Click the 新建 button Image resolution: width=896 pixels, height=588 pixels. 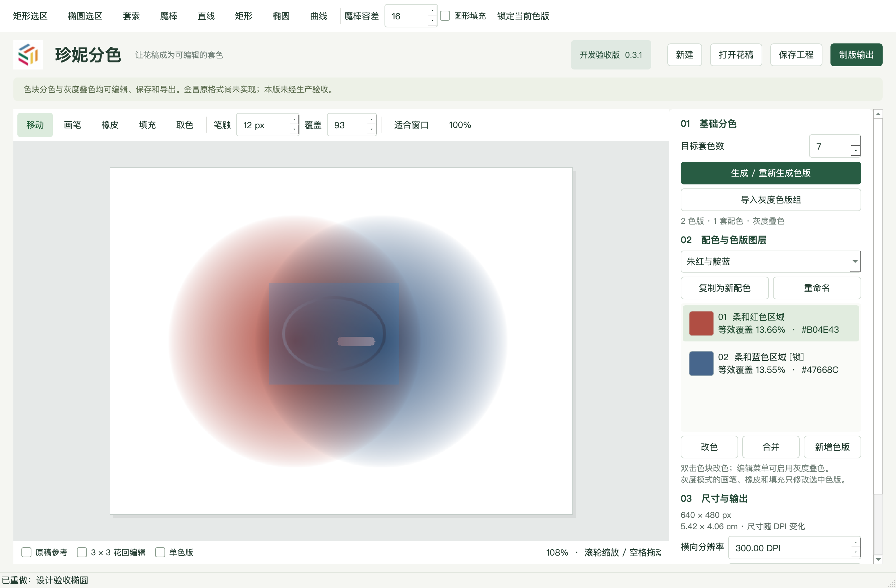click(x=684, y=54)
